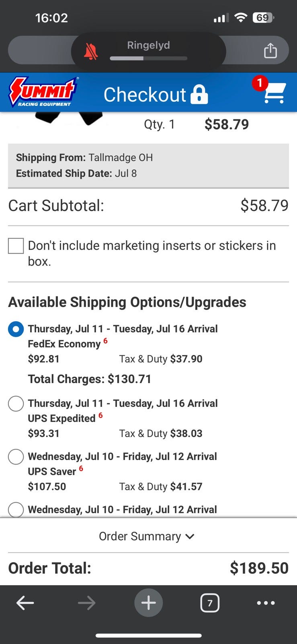This screenshot has height=644, width=297.
Task: Select the UPS Expedited shipping option
Action: (16, 404)
